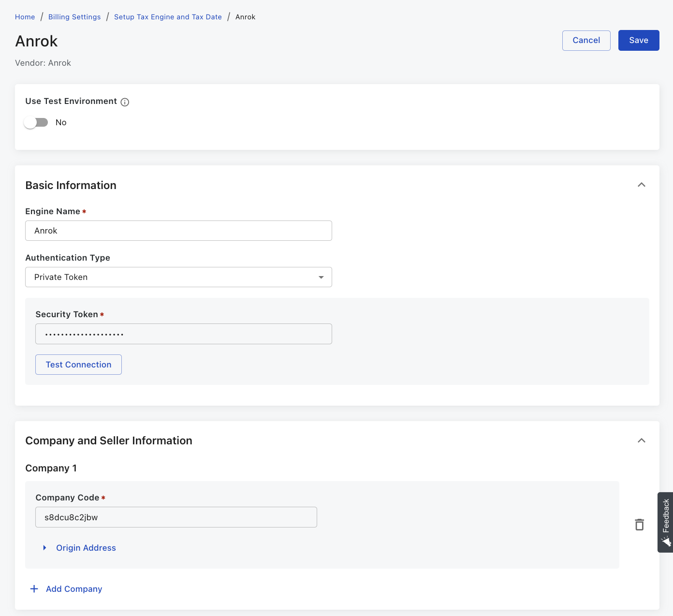Click the Origin Address link text

click(x=86, y=548)
